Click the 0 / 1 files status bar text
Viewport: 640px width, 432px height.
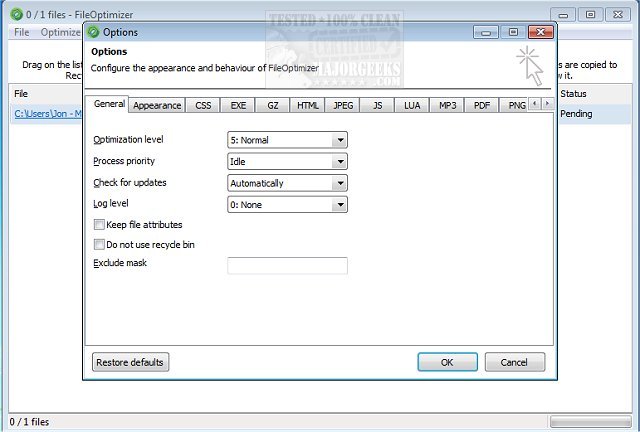[x=29, y=422]
